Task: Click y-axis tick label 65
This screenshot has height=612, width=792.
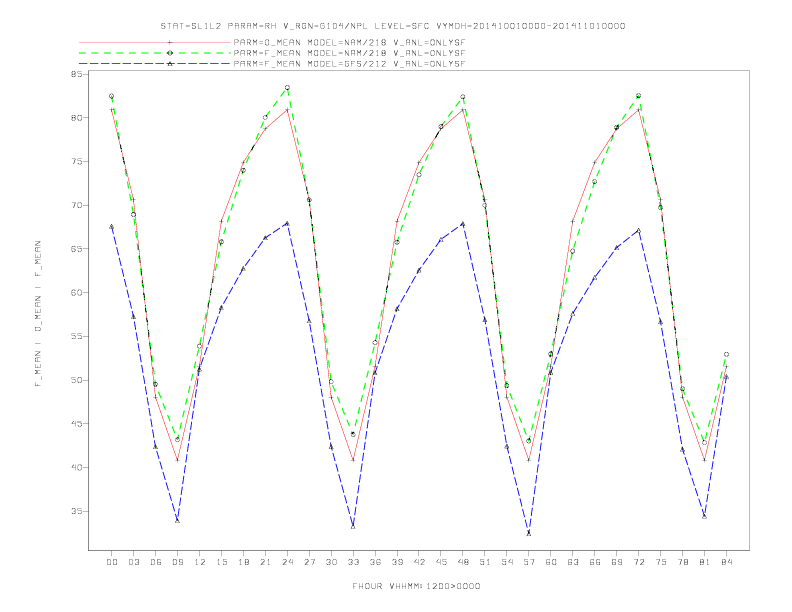Action: 76,249
